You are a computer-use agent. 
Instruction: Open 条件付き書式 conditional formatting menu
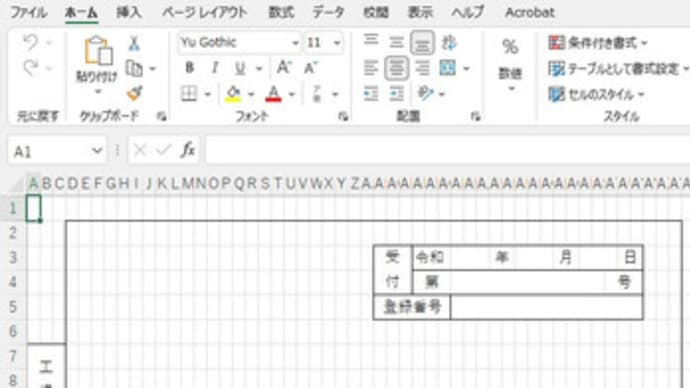pyautogui.click(x=598, y=43)
